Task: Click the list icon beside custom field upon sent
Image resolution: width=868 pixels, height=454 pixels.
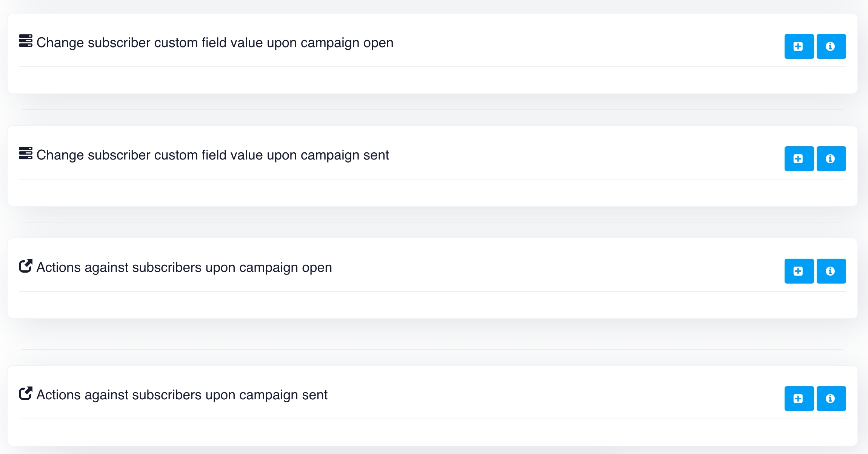Action: 26,153
